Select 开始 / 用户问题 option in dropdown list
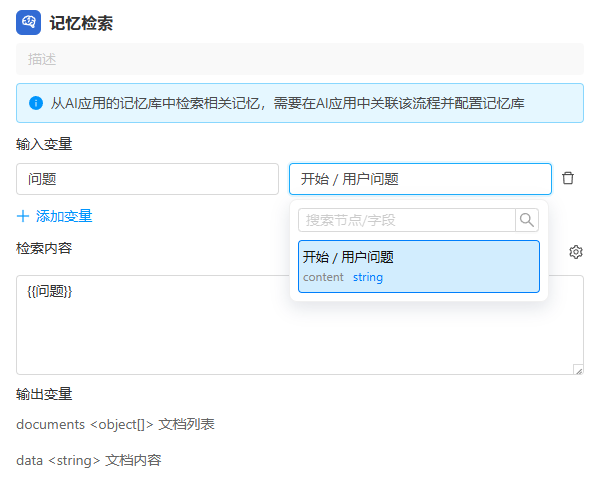The width and height of the screenshot is (600, 495). click(418, 266)
